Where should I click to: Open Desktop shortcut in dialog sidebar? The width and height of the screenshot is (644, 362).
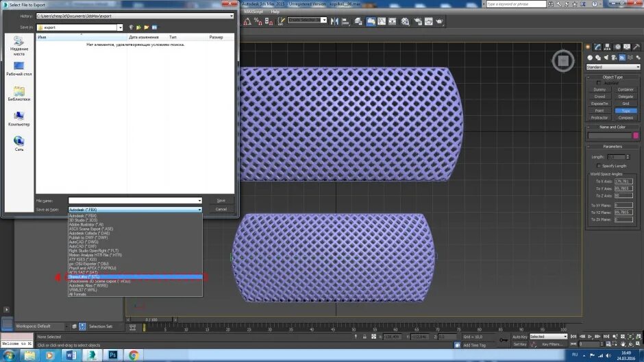(x=19, y=69)
